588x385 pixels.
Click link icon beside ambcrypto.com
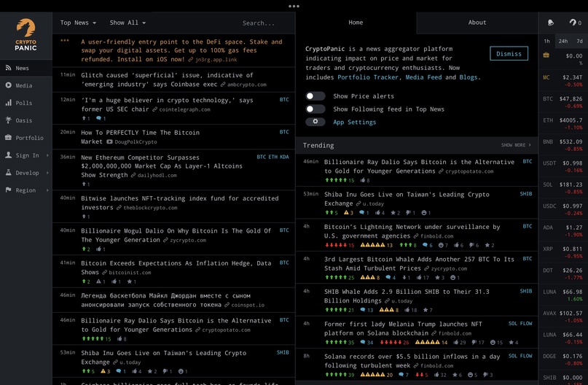(223, 85)
